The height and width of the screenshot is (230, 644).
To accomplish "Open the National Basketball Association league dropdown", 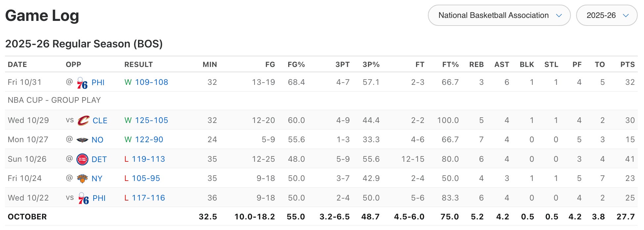I will 499,15.
